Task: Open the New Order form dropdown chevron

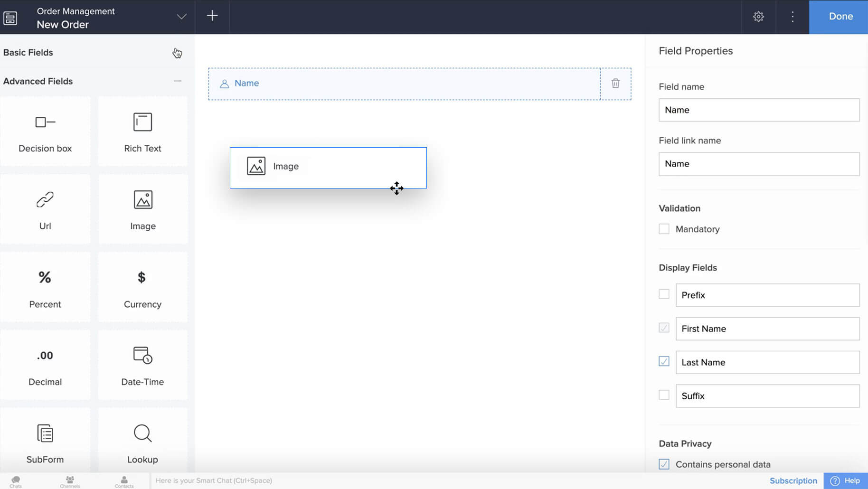Action: [x=181, y=17]
